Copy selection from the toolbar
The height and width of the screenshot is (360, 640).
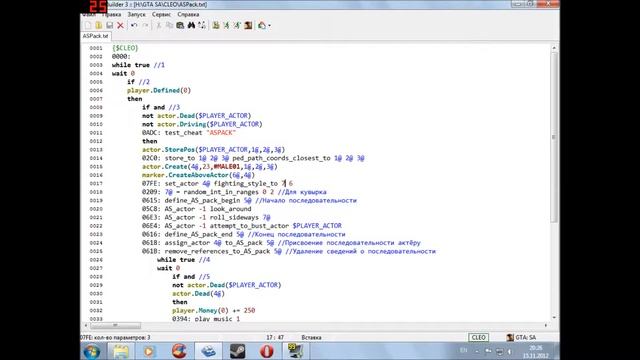click(169, 25)
